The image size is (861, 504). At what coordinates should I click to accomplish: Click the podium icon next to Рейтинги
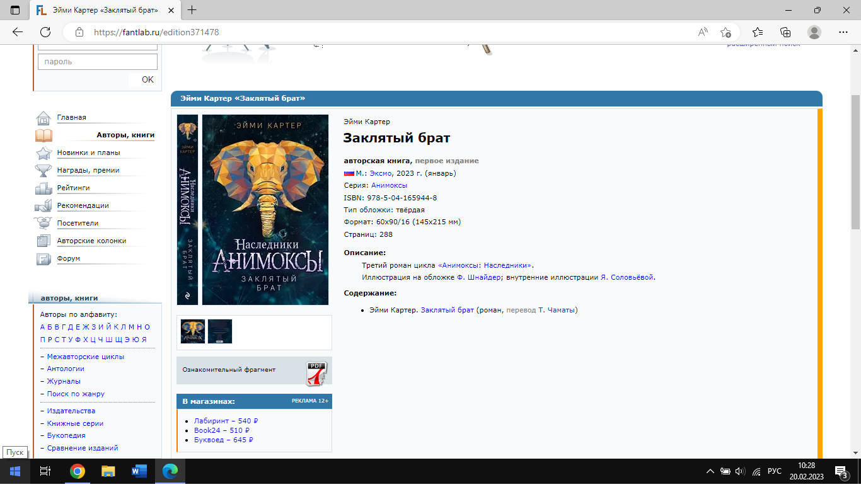(43, 188)
